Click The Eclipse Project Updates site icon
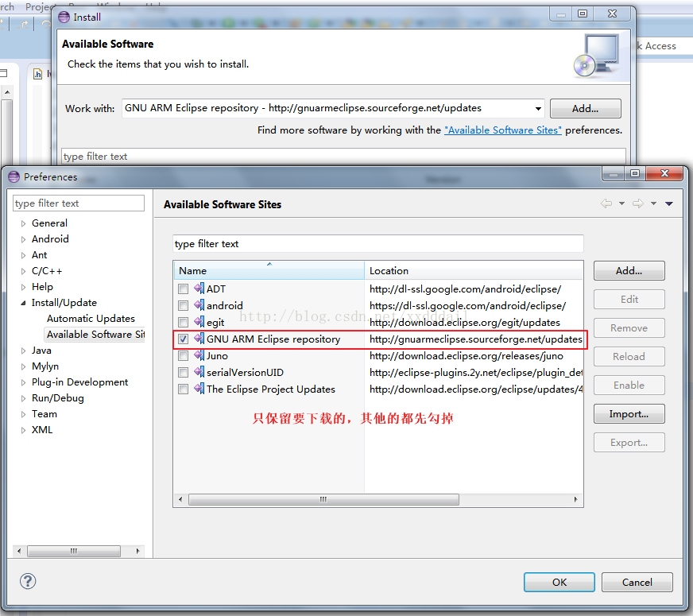693x616 pixels. click(199, 389)
